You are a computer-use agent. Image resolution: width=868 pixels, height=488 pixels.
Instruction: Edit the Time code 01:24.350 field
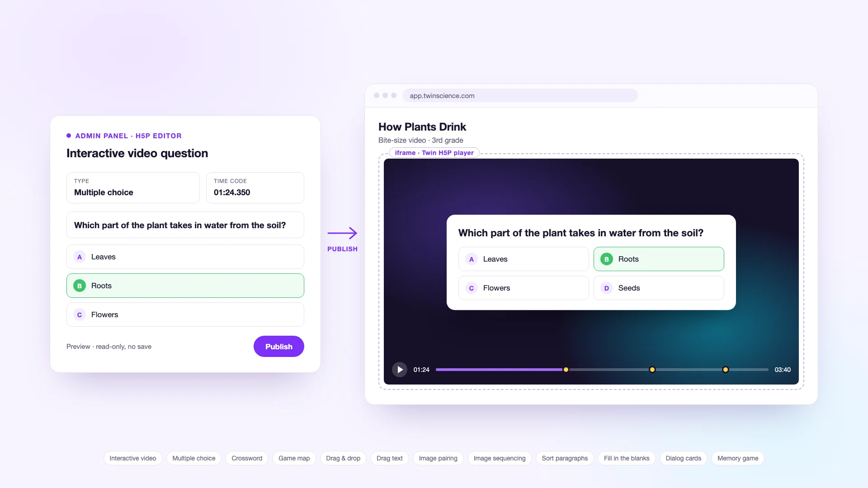click(255, 188)
